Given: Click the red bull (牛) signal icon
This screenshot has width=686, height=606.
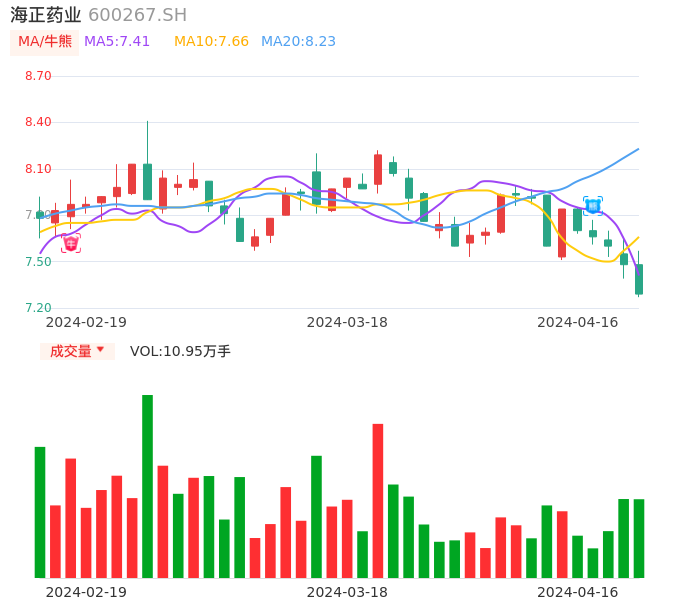Looking at the screenshot, I should pyautogui.click(x=71, y=243).
